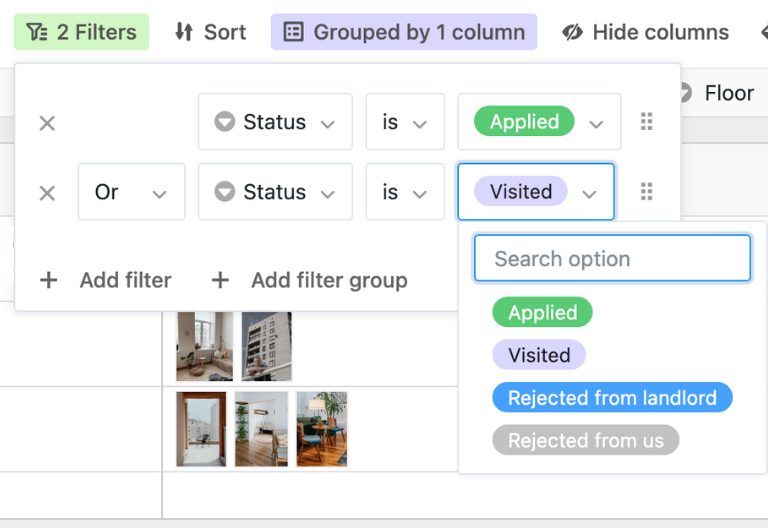Open the hallway with plant photo thumbnail
768x528 pixels.
pos(262,429)
